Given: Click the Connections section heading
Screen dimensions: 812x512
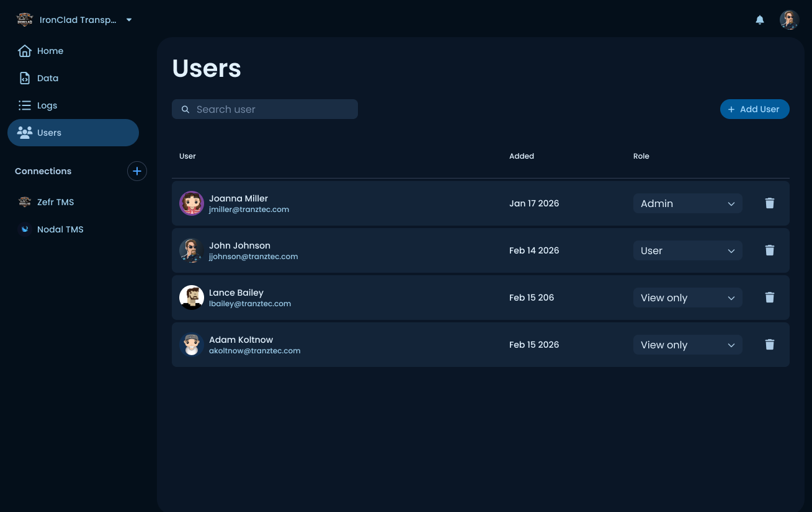Looking at the screenshot, I should click(43, 171).
